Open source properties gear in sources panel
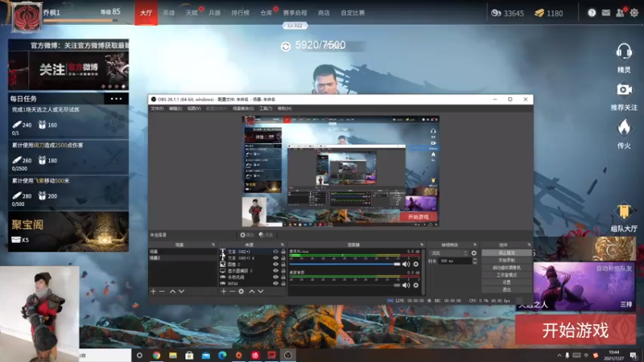Image resolution: width=644 pixels, height=362 pixels. tap(241, 291)
